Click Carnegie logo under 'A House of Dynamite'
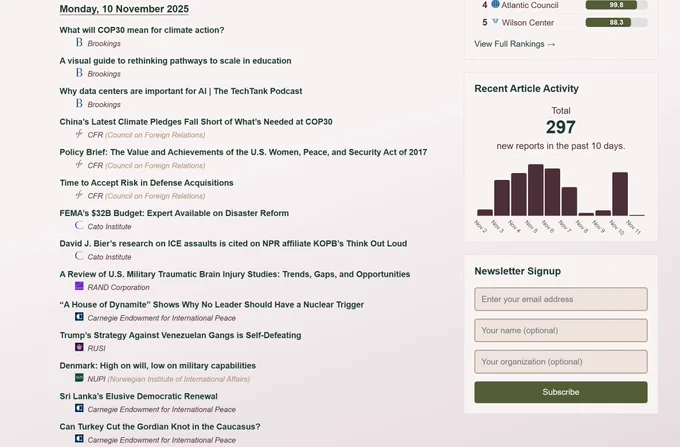The image size is (680, 447). click(79, 316)
